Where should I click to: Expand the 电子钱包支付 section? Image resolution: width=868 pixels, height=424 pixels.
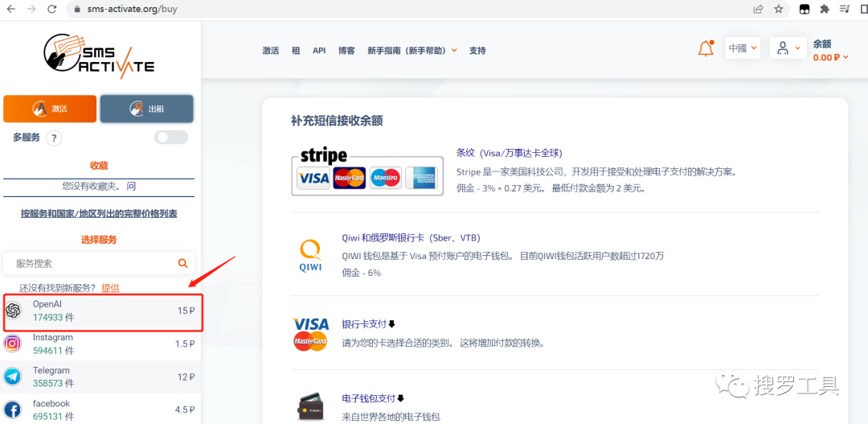(374, 398)
